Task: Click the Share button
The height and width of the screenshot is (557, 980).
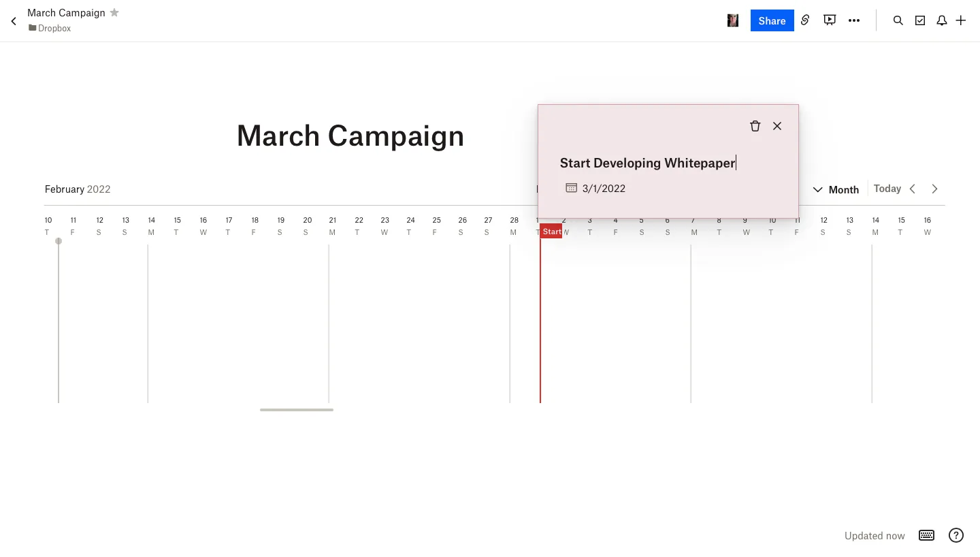Action: (772, 20)
